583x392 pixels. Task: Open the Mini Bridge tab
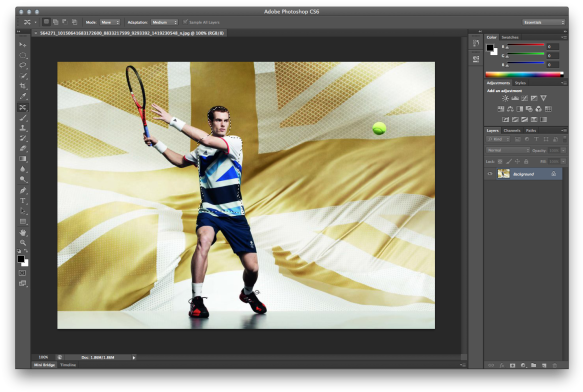tap(44, 365)
